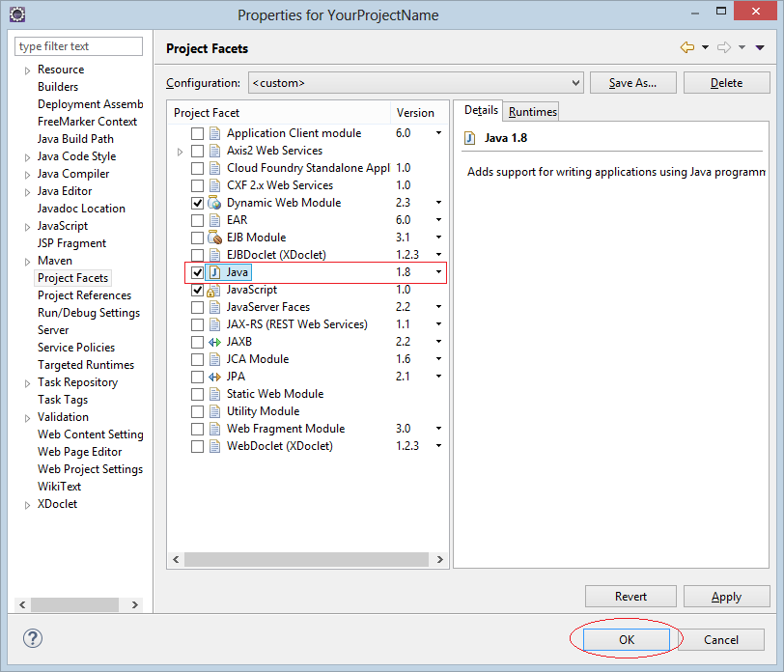Click the Version column header
The image size is (784, 672).
click(419, 113)
